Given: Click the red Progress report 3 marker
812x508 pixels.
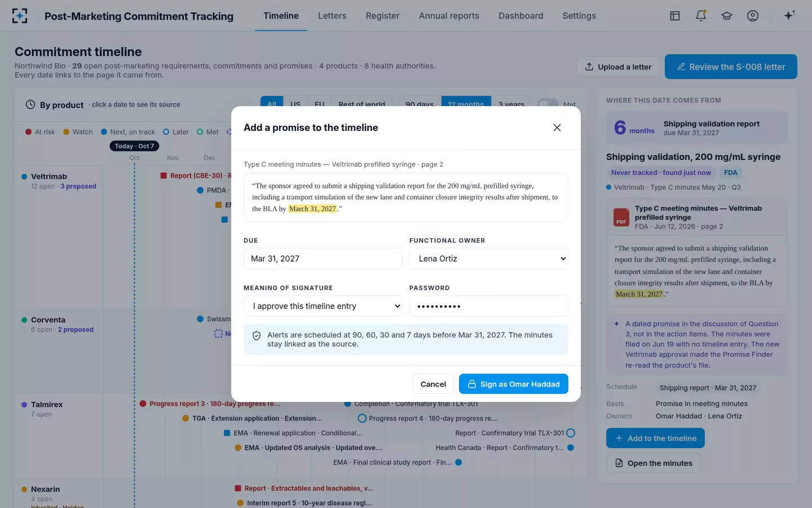Looking at the screenshot, I should (143, 404).
